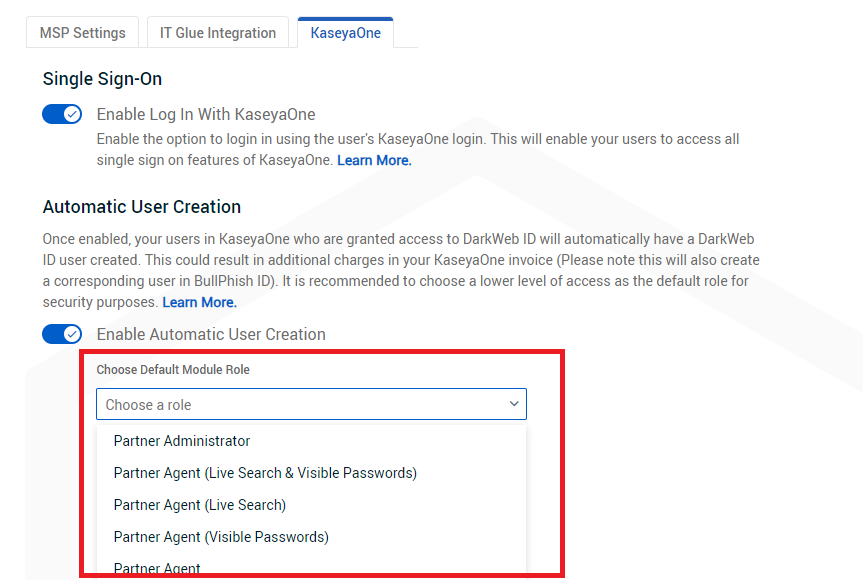Select the KaseyaOne tab
Screen dimensions: 863x580
click(345, 33)
